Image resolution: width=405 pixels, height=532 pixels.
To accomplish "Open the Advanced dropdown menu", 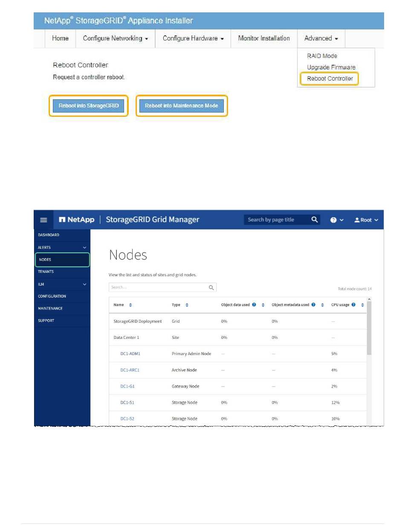I will 321,38.
